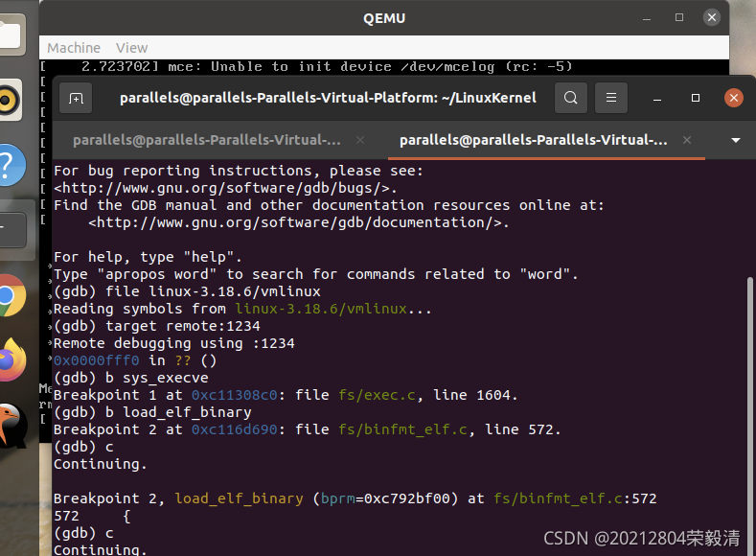Screen dimensions: 756x556
Task: Click 'For help, type "help".' line
Action: [x=148, y=257]
